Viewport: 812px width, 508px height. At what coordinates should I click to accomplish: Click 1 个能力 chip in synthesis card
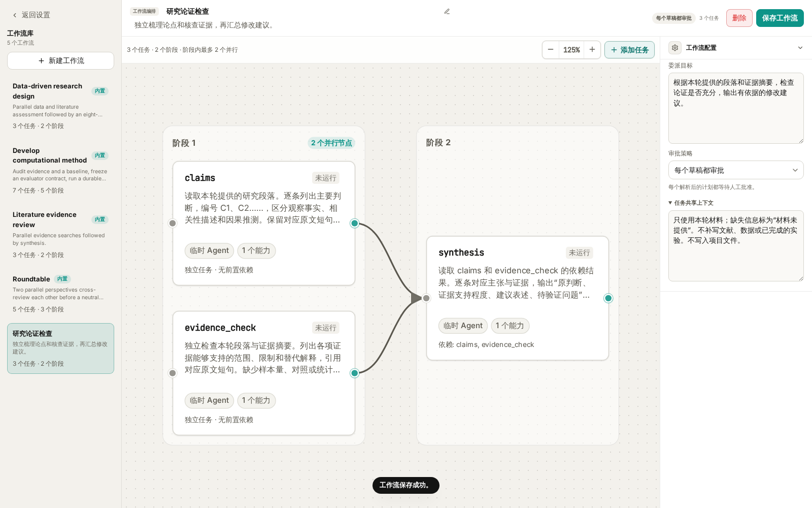510,326
